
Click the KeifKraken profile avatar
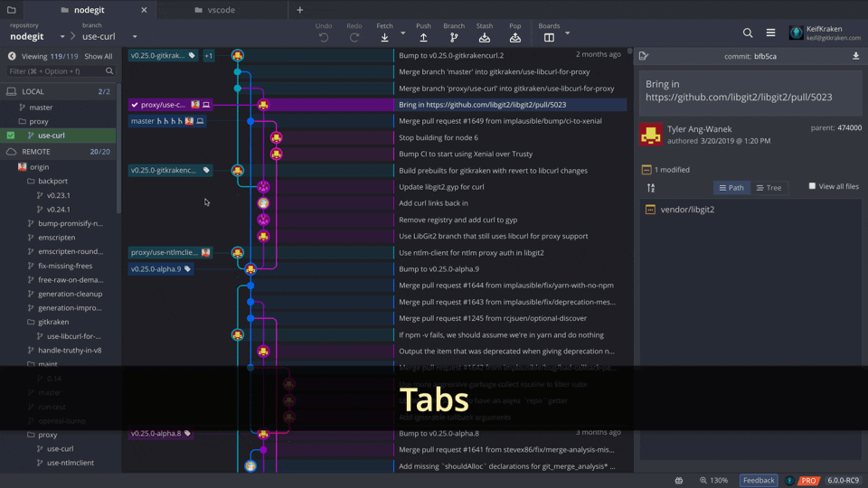tap(796, 33)
